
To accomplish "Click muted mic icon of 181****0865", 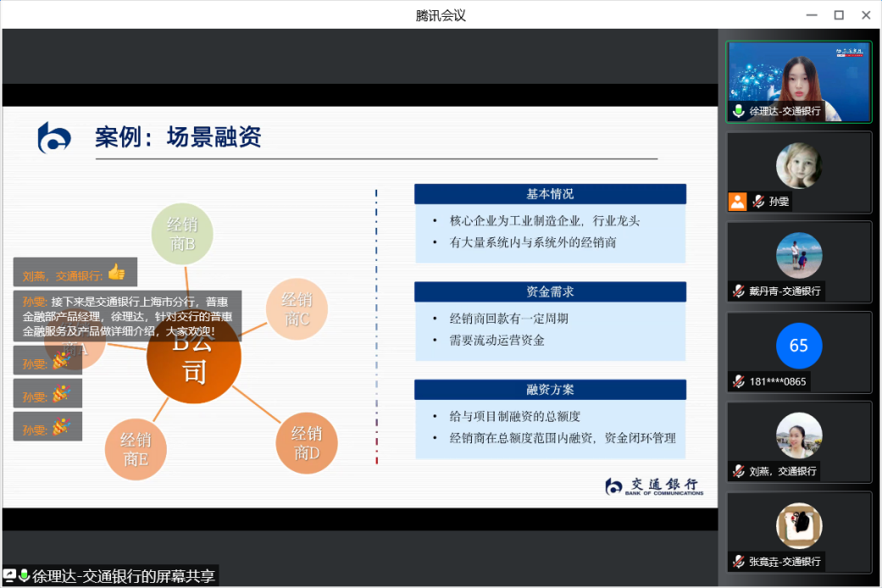I will coord(739,381).
